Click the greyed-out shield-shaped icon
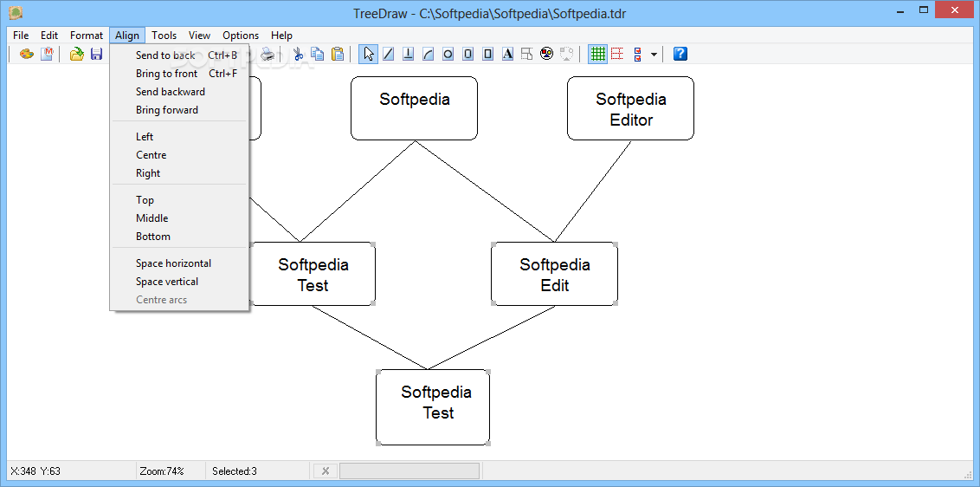The height and width of the screenshot is (487, 980). [567, 54]
